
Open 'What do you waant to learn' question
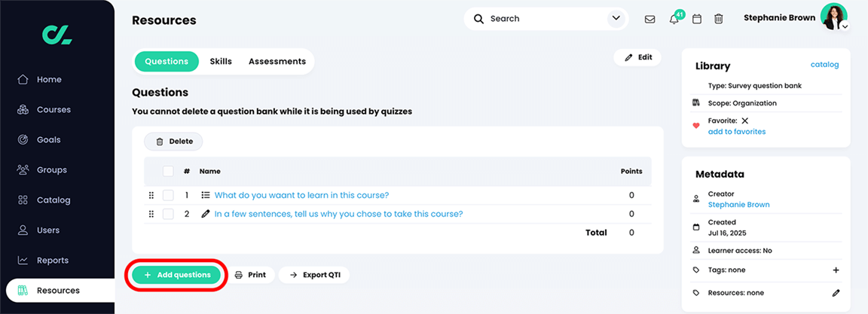point(301,195)
